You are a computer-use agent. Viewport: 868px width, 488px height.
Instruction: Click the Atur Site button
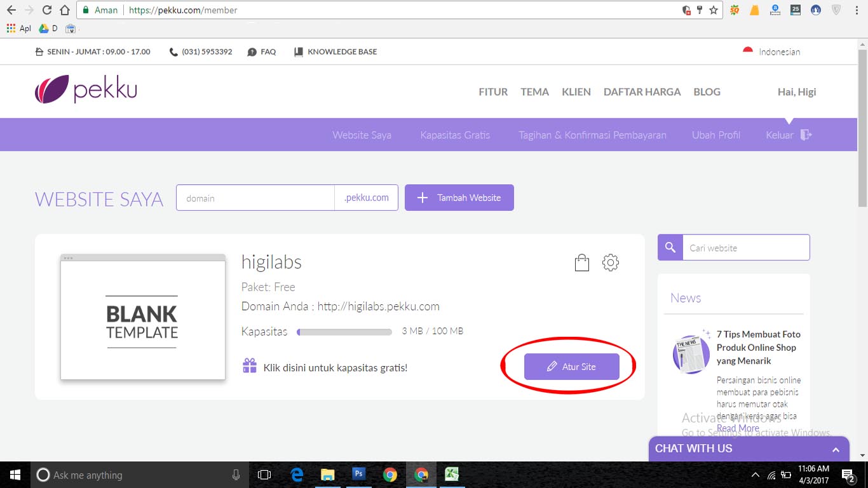pyautogui.click(x=572, y=367)
